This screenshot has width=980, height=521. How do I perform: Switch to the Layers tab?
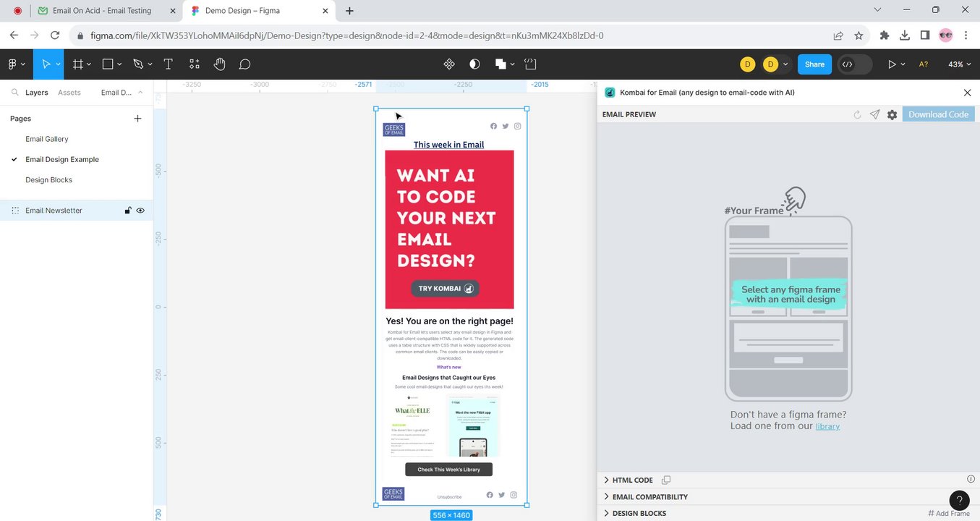[37, 93]
